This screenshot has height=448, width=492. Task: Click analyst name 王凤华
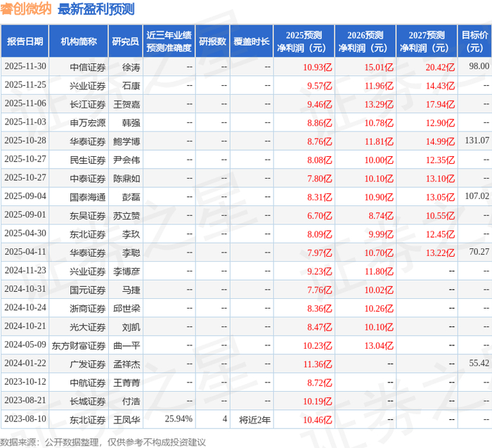127,419
